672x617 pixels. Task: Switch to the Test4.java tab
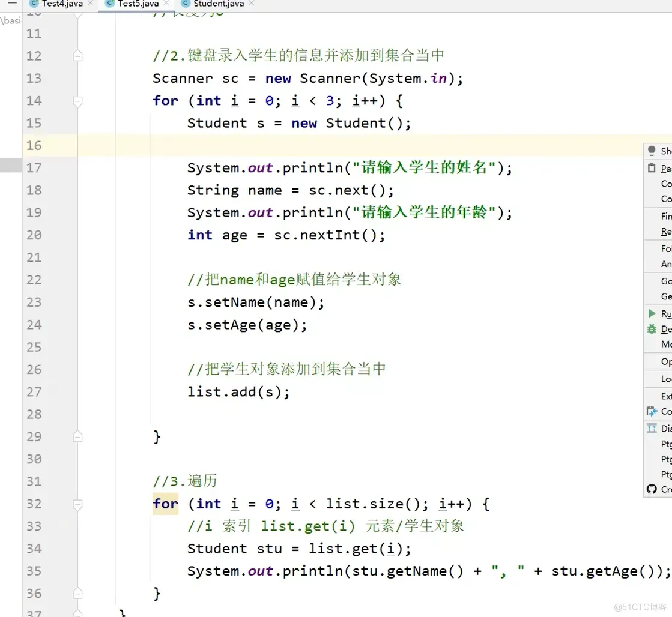pos(62,4)
